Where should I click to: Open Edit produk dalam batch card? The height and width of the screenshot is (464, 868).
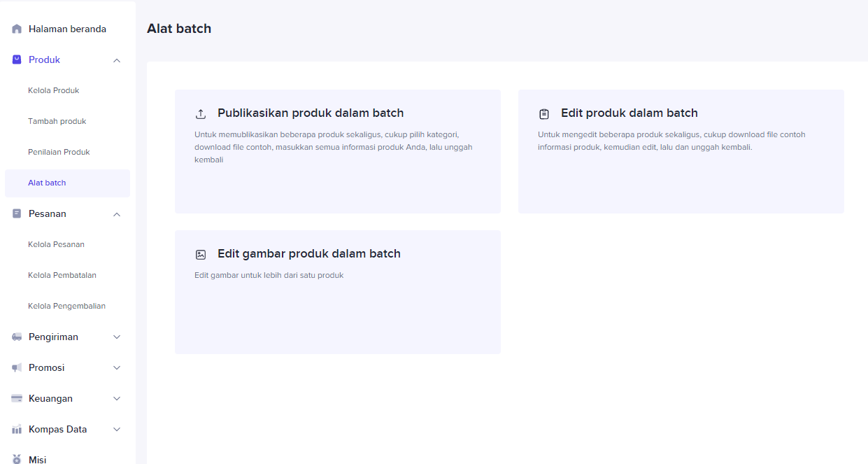tap(681, 151)
